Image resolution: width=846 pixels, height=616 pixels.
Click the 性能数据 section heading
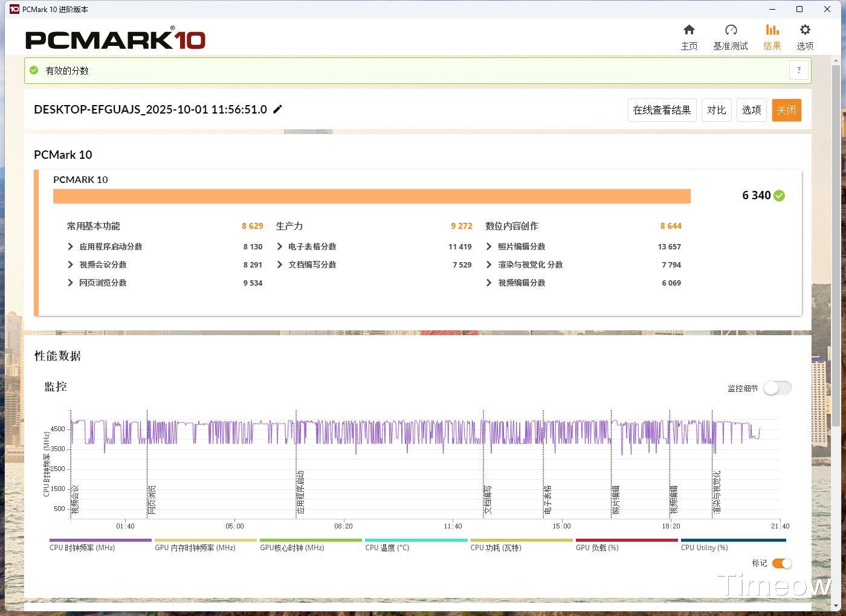click(57, 356)
